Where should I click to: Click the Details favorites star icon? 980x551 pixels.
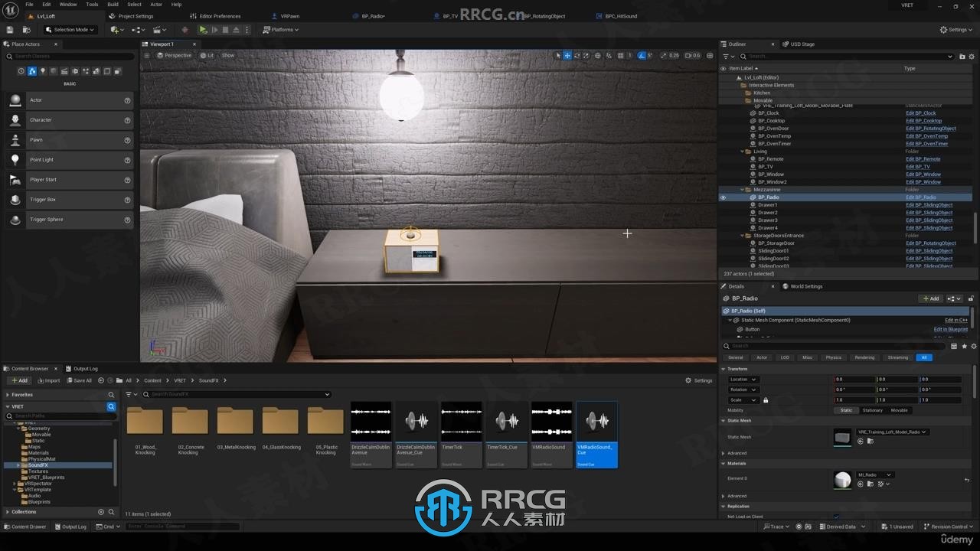point(964,346)
